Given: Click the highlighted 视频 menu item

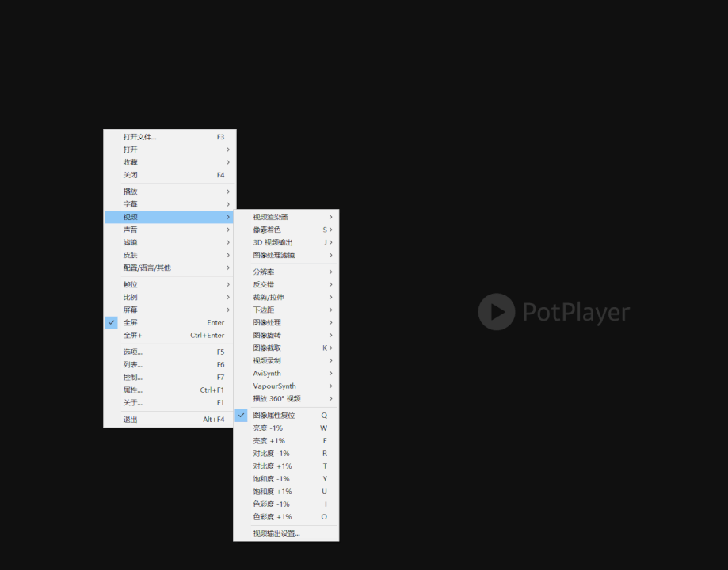Looking at the screenshot, I should 170,217.
